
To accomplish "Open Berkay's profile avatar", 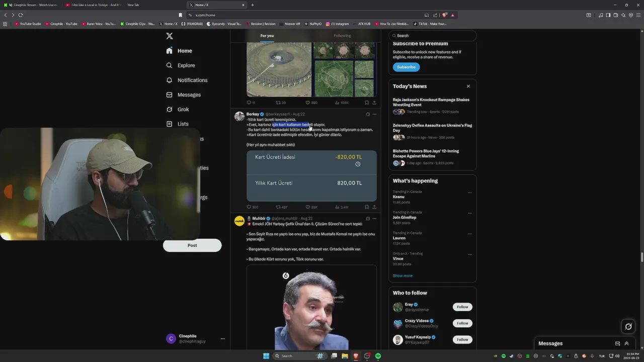I will point(239,117).
